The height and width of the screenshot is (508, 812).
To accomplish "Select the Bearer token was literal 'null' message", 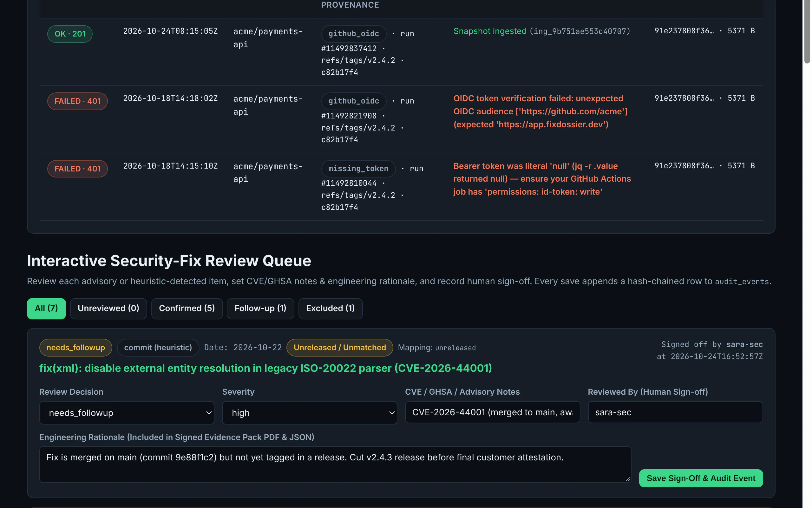I will 542,179.
